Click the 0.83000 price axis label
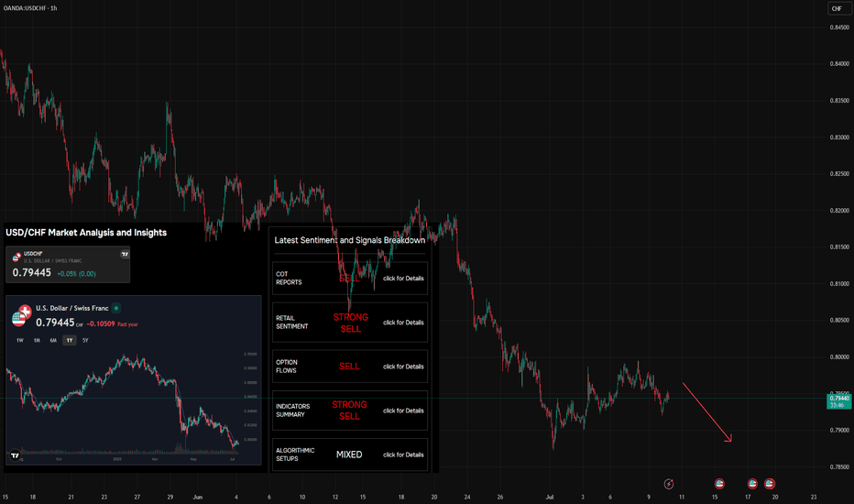The image size is (854, 504). [x=839, y=137]
